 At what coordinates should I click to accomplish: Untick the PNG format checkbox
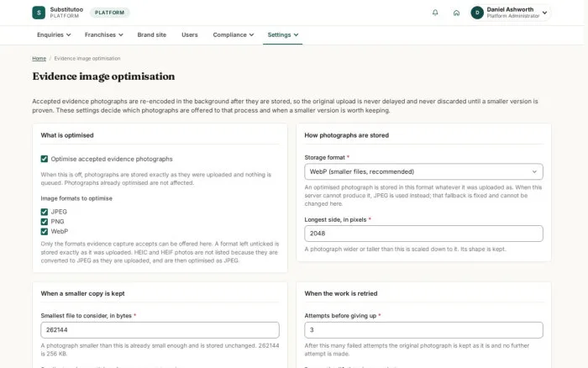[45, 222]
